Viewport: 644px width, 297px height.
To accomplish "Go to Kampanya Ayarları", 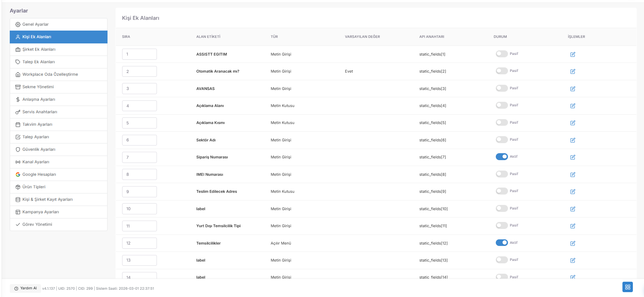I will point(58,212).
